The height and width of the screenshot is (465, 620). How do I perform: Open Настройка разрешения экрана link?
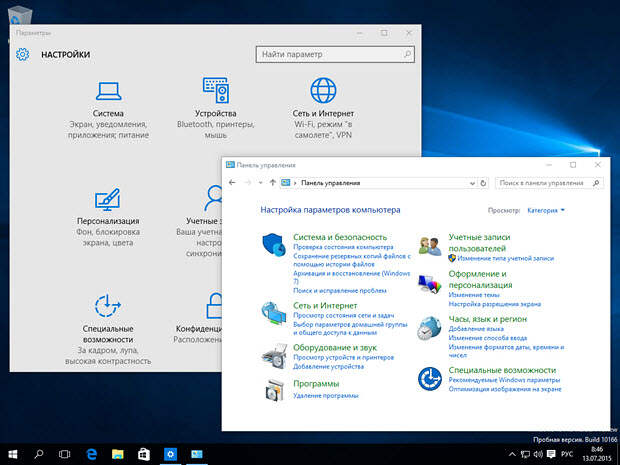tap(495, 304)
